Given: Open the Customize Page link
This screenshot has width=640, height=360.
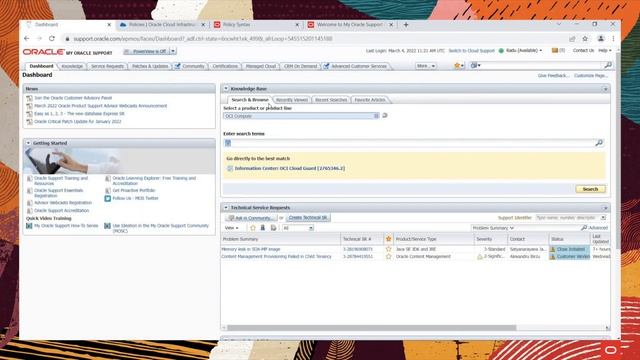Looking at the screenshot, I should [x=591, y=76].
